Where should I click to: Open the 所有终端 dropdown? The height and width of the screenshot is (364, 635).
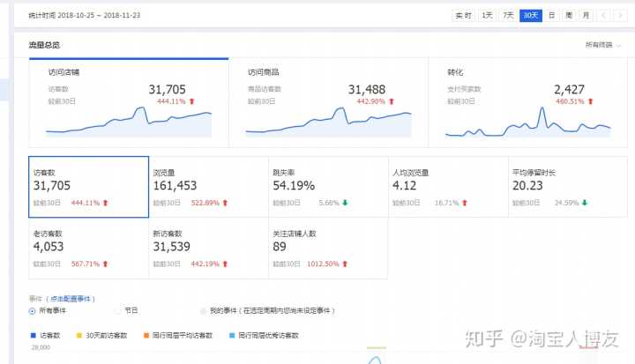click(602, 44)
